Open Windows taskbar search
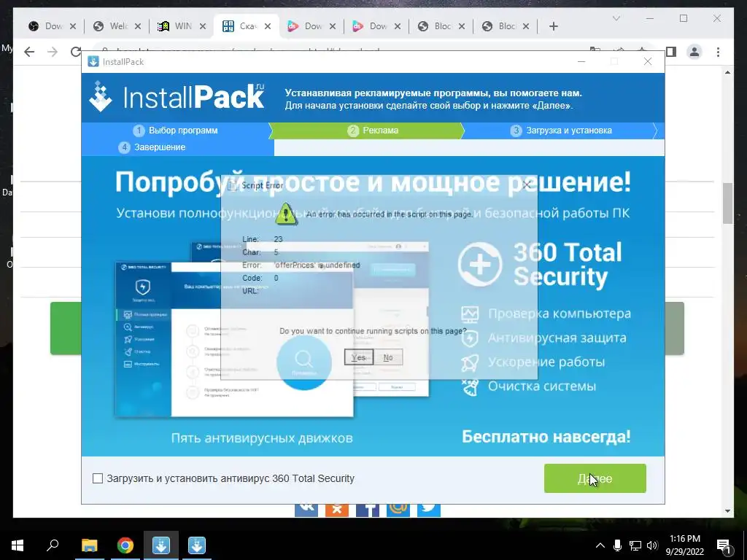The height and width of the screenshot is (560, 747). point(53,545)
